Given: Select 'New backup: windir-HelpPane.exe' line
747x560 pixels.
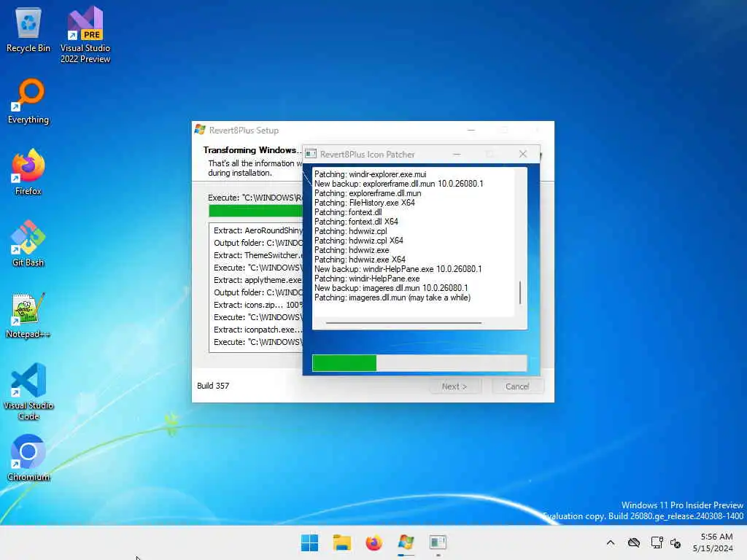Looking at the screenshot, I should [x=398, y=269].
